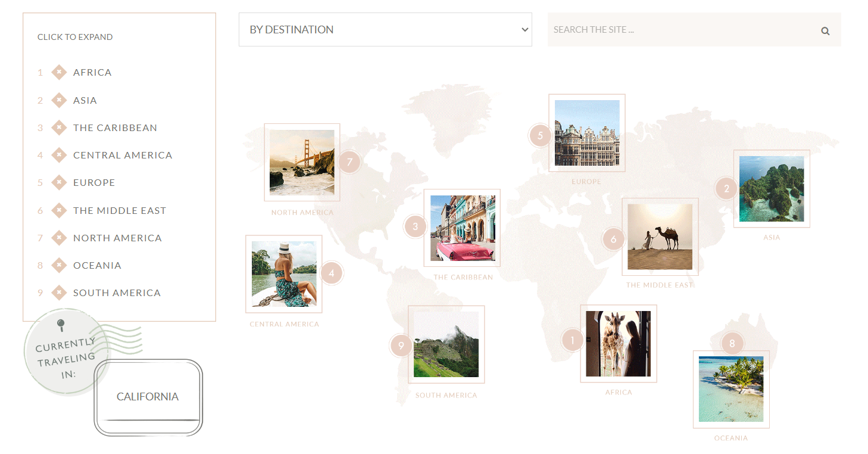Viewport: 868px width, 454px height.
Task: Click the Oceania caption under beach photo
Action: (x=731, y=439)
